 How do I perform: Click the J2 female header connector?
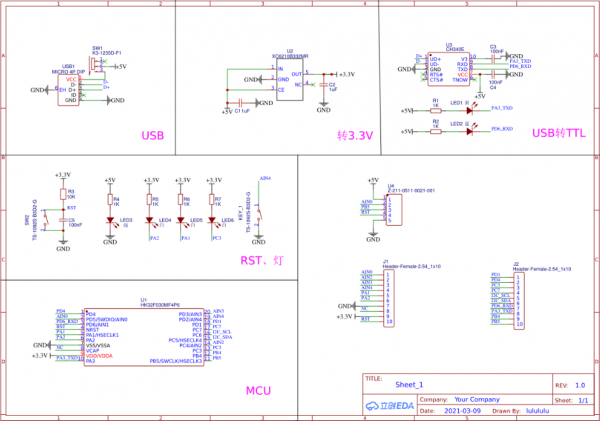(519, 297)
